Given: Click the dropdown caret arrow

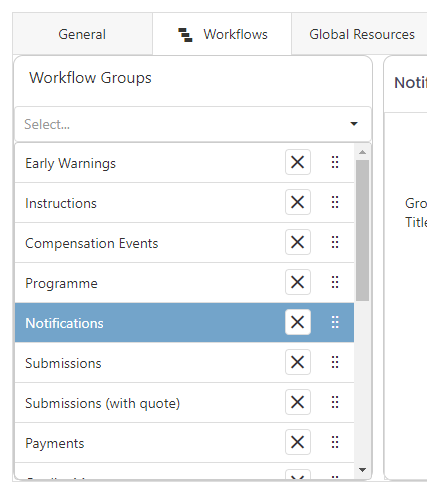Looking at the screenshot, I should click(x=354, y=124).
